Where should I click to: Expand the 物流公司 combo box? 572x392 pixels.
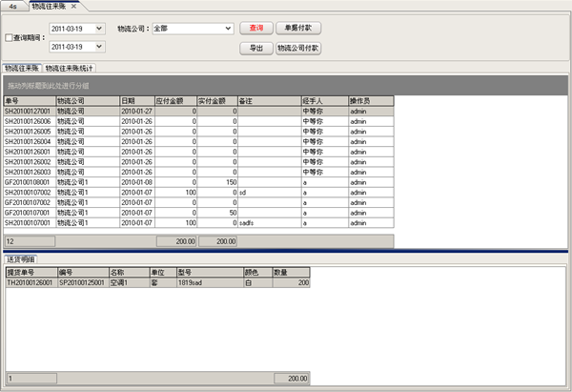click(225, 28)
